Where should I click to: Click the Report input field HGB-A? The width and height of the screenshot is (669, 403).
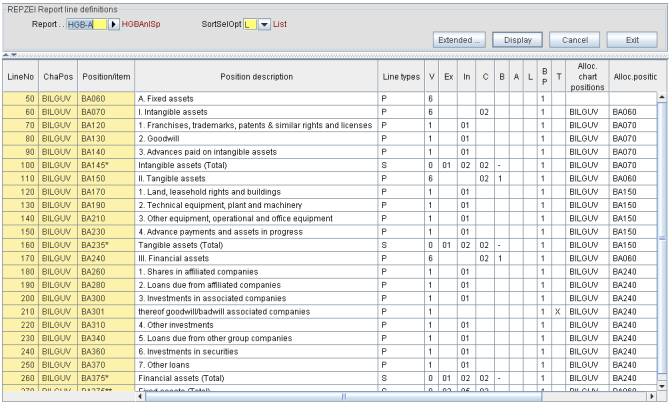[x=87, y=24]
